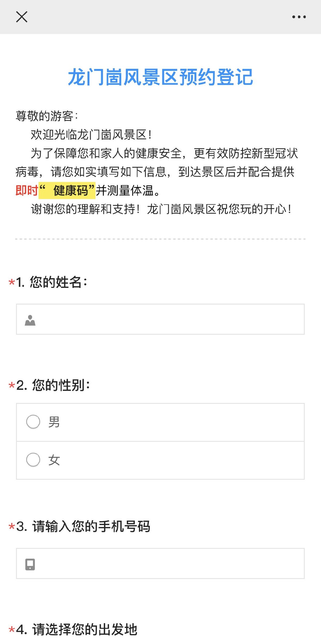Close the page with the X icon
The height and width of the screenshot is (644, 321).
(x=22, y=17)
